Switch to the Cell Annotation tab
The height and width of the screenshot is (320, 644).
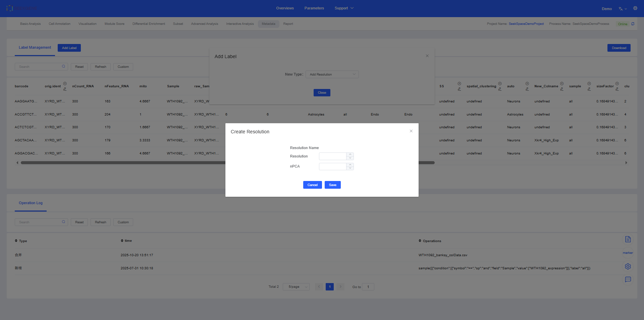[59, 24]
